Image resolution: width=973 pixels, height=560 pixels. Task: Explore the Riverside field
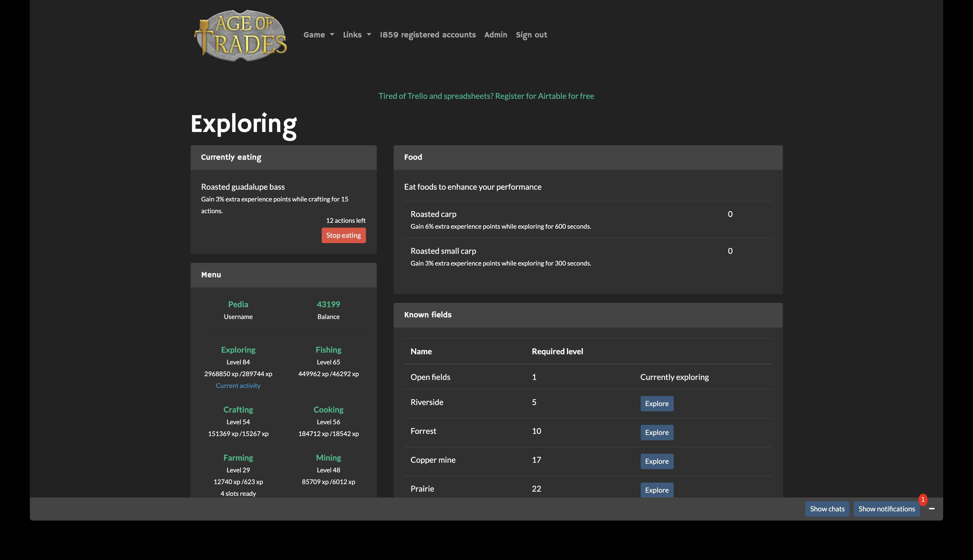(656, 403)
